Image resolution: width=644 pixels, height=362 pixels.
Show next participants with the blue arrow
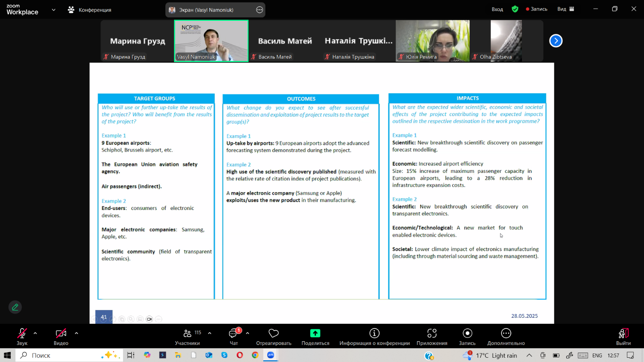click(556, 41)
